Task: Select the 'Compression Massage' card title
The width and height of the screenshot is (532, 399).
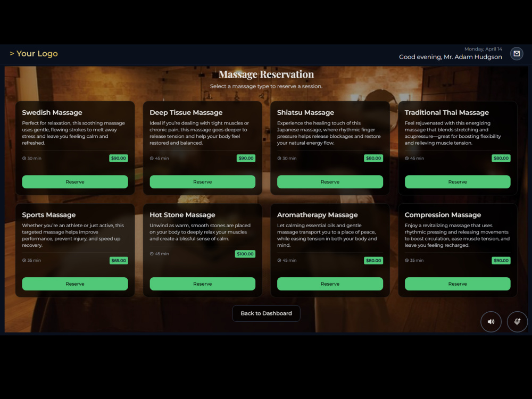Action: 443,215
